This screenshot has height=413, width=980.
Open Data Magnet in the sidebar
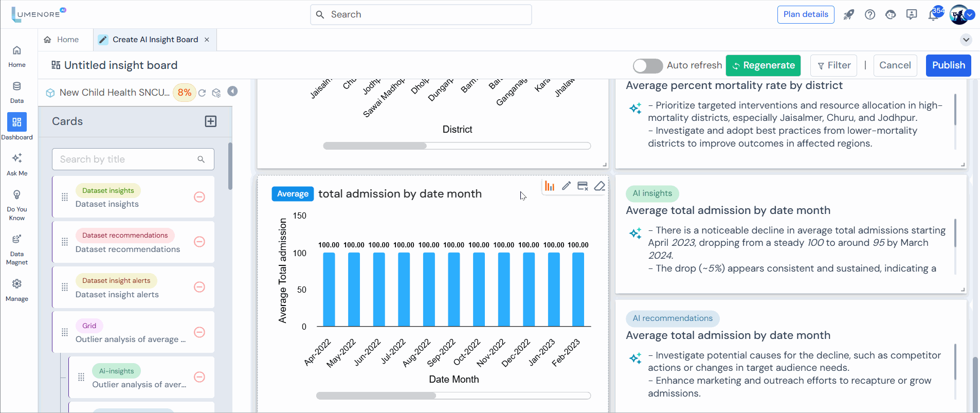pos(17,249)
